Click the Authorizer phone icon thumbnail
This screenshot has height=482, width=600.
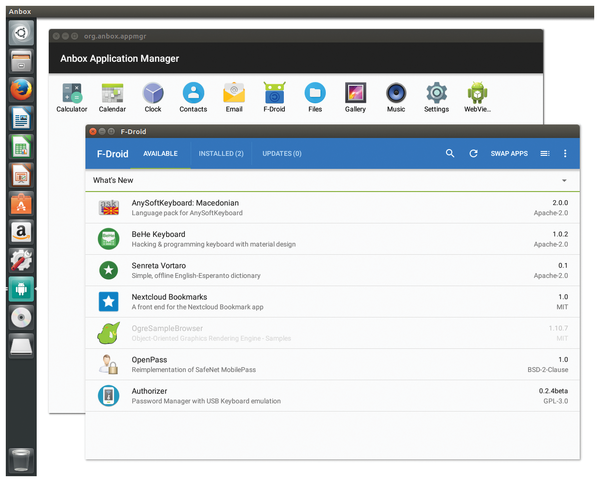[x=109, y=396]
